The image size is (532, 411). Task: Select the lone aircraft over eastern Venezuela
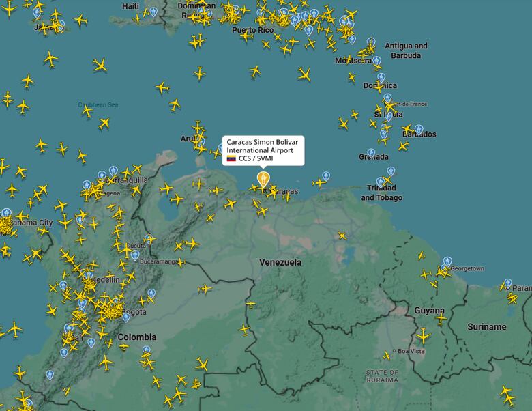tap(342, 236)
